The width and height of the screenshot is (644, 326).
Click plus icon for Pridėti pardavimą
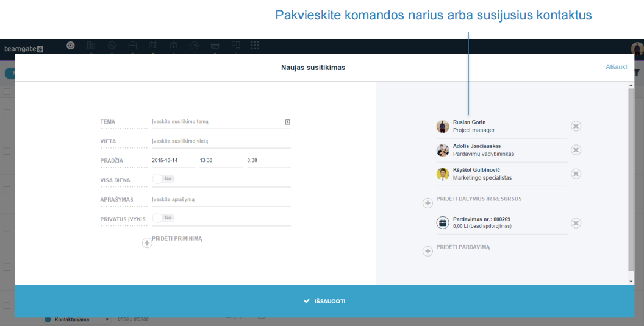[x=428, y=251]
